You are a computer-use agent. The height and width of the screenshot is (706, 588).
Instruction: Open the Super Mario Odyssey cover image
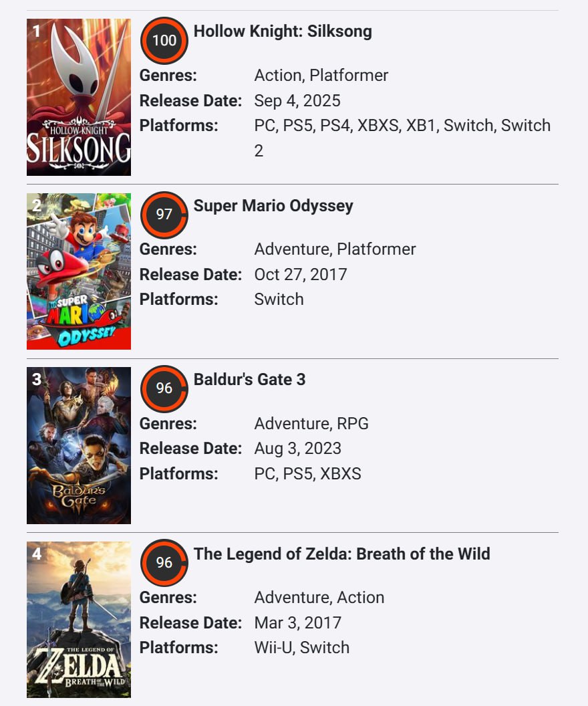79,271
